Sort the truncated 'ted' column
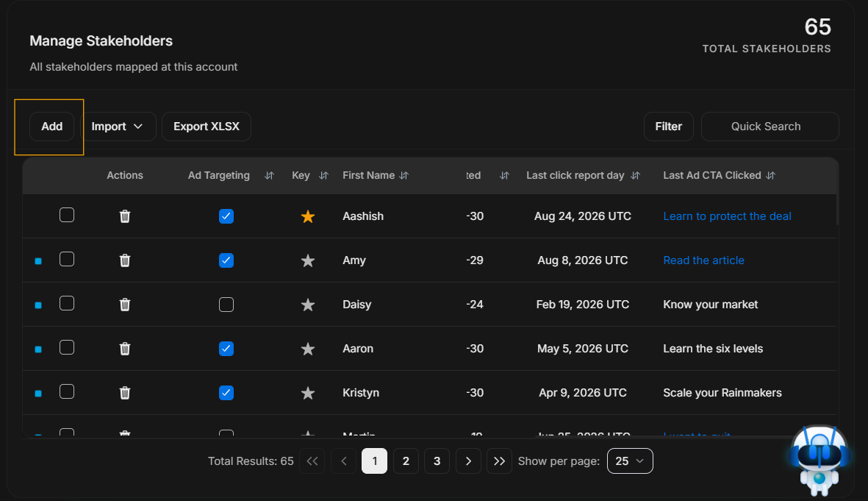Image resolution: width=868 pixels, height=501 pixels. point(504,176)
